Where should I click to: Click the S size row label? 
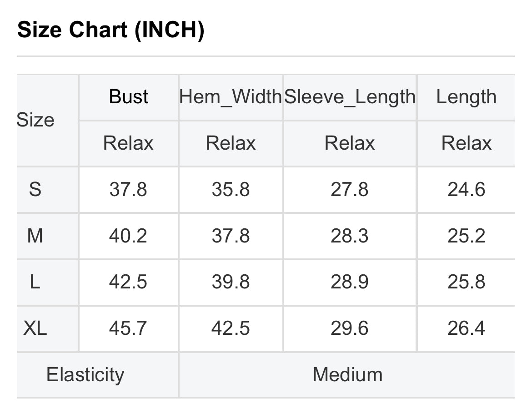tap(35, 189)
